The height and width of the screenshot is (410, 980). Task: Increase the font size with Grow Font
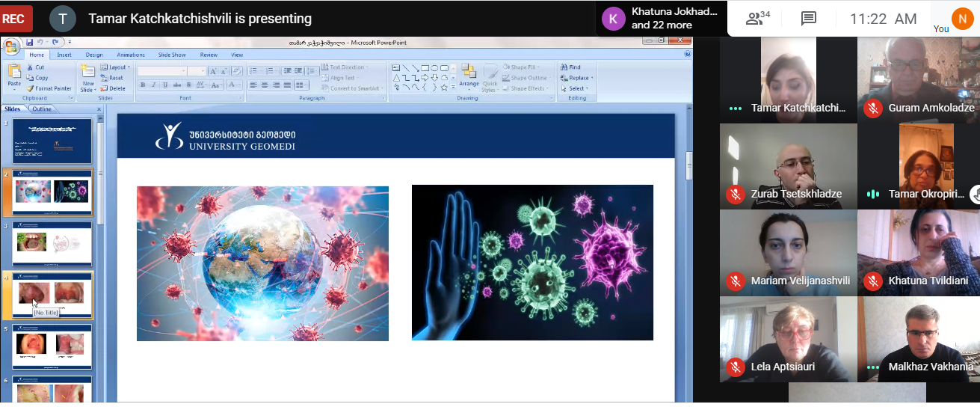point(213,71)
